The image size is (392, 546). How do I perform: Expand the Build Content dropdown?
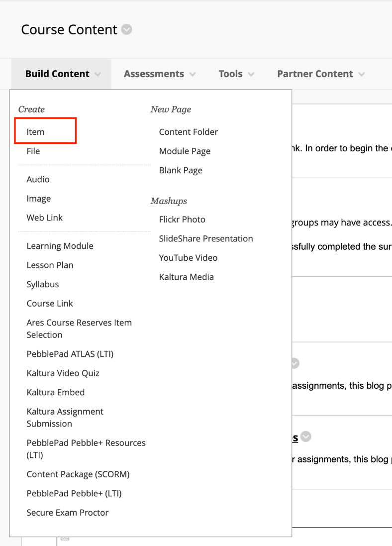pos(62,74)
